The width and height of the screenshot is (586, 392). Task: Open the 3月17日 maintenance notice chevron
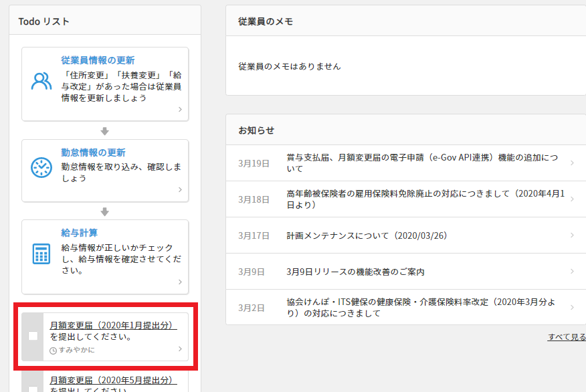(x=572, y=235)
